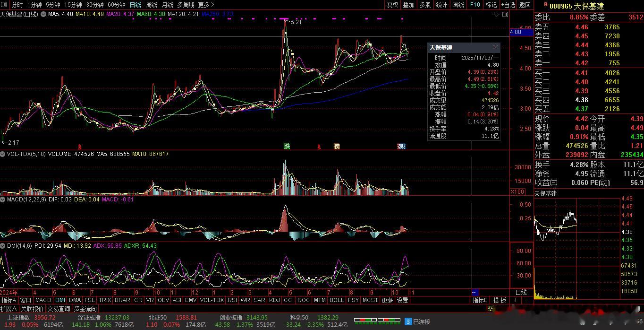Open the 资金流向 capital flow tab
This screenshot has width=644, height=330.
[85, 309]
